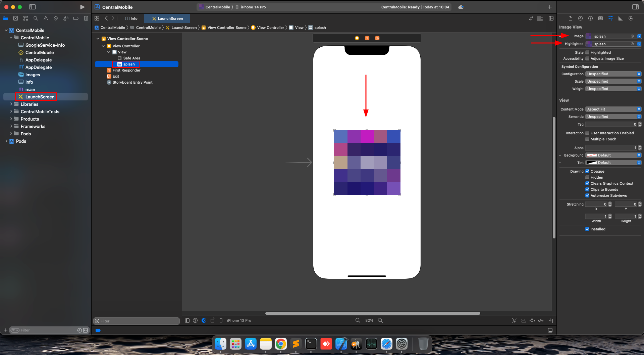Image resolution: width=644 pixels, height=355 pixels.
Task: Click the outline Filter field
Action: tap(137, 321)
